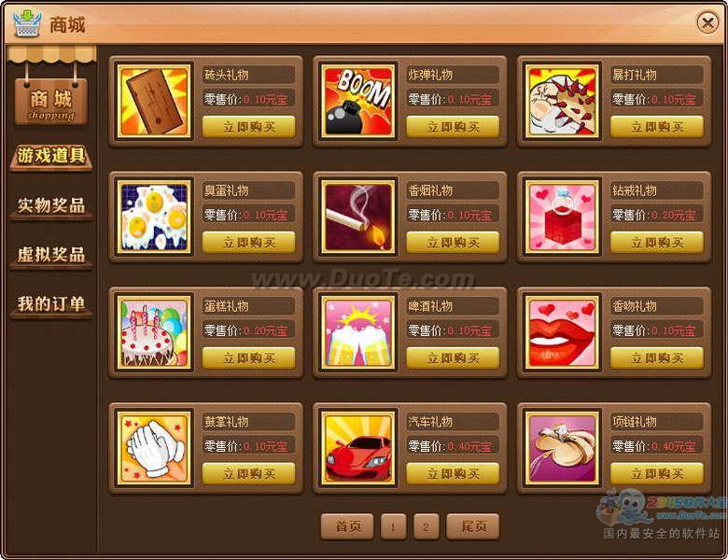The image size is (728, 560).
Task: Open the 虚拟奖品 tab
Action: pyautogui.click(x=51, y=255)
